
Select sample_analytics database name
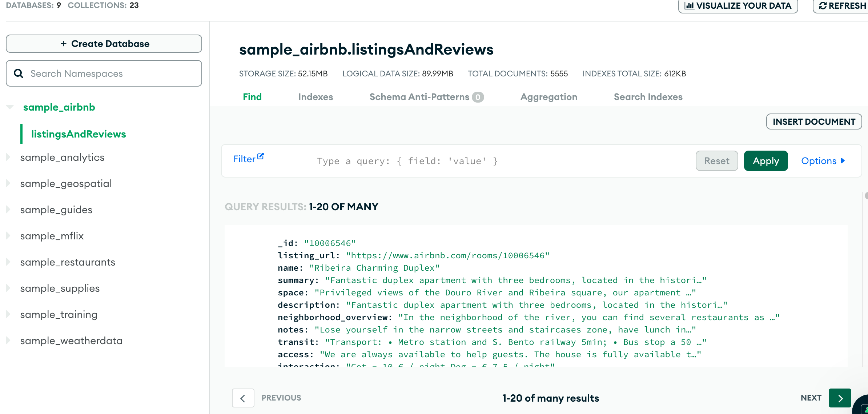tap(62, 157)
